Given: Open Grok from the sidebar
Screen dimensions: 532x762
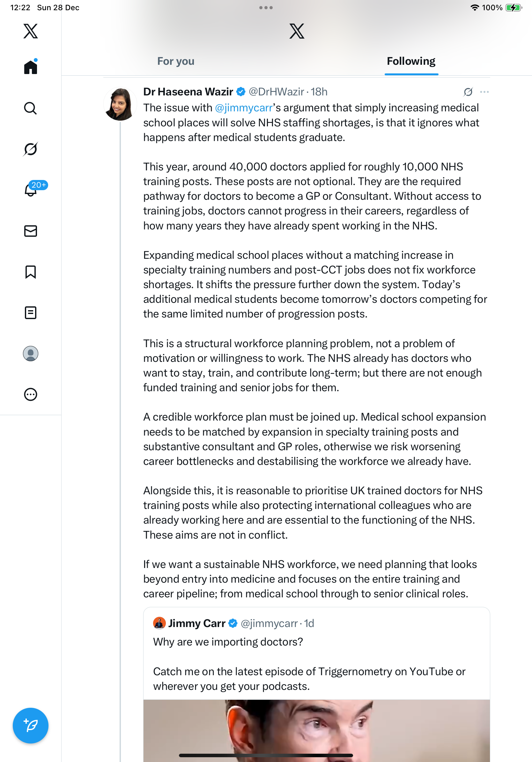Looking at the screenshot, I should (31, 149).
